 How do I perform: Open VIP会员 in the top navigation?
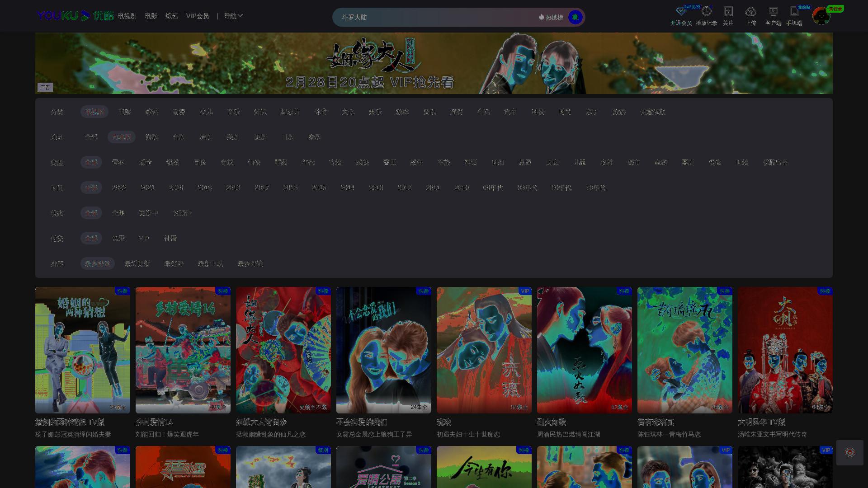198,16
